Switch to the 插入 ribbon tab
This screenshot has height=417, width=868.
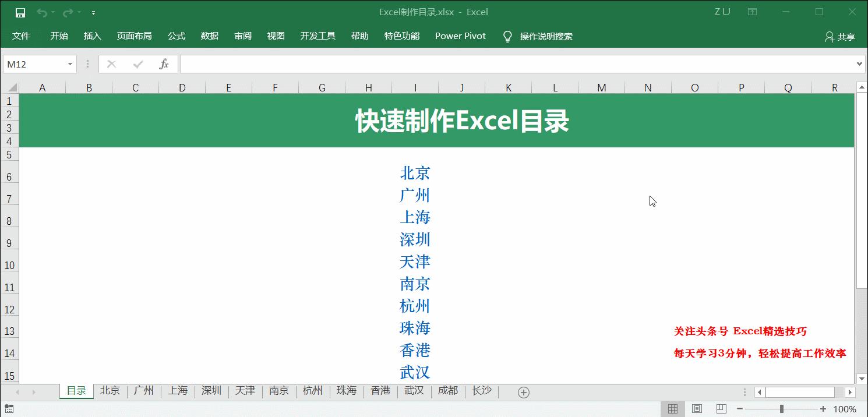[x=92, y=36]
